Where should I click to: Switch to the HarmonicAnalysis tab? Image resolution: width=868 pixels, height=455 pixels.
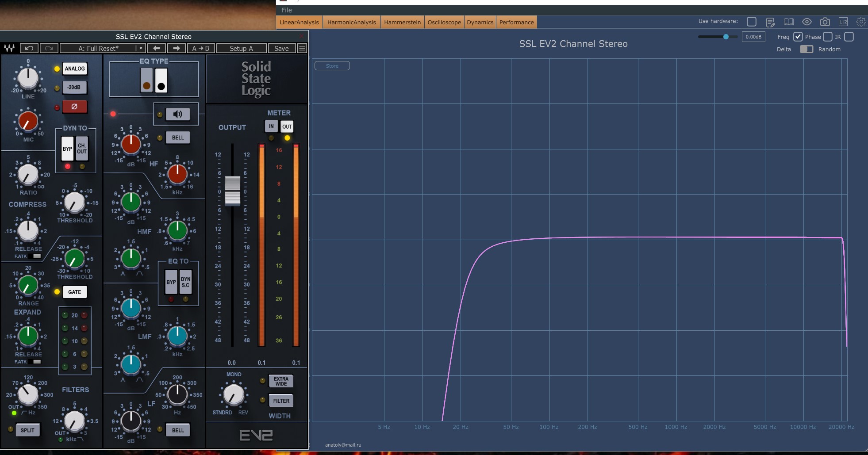[352, 22]
